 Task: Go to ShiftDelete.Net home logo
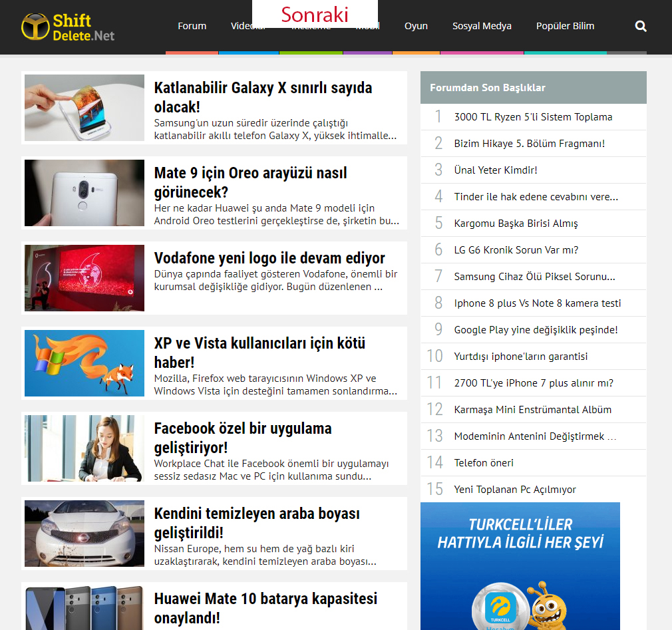68,27
